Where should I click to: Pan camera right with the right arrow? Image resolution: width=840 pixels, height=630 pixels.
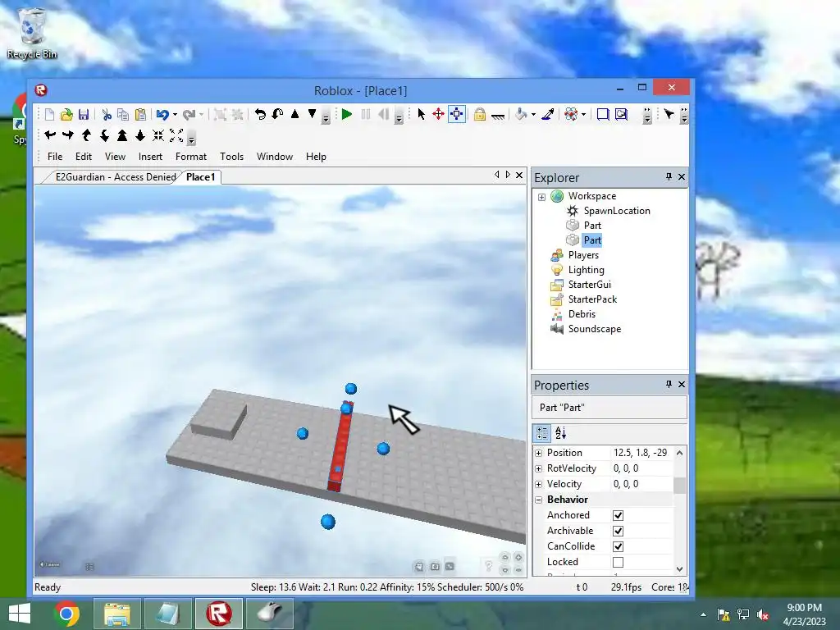(68, 135)
